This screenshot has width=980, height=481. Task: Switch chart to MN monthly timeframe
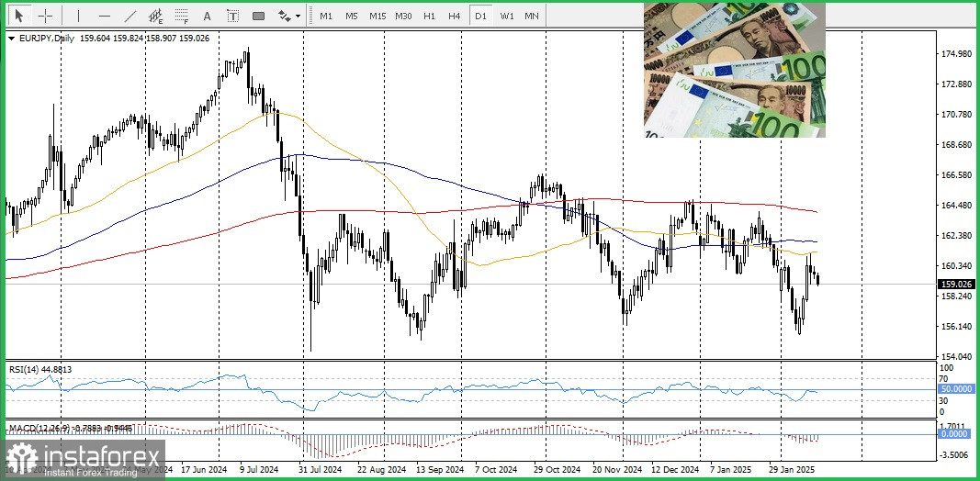pos(532,16)
